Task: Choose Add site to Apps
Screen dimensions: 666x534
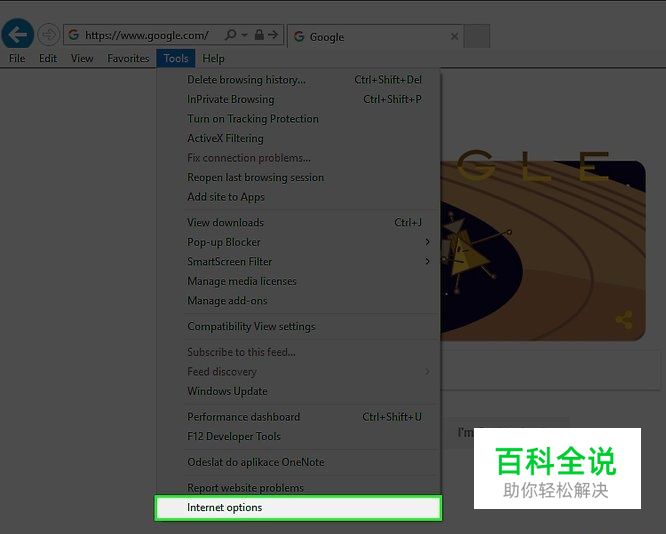Action: point(299,197)
